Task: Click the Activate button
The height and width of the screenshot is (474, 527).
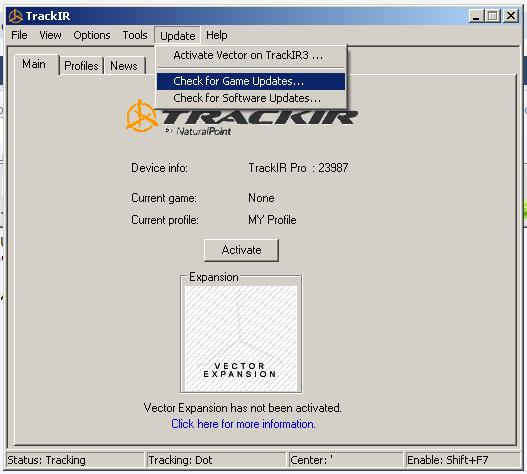Action: pyautogui.click(x=241, y=250)
